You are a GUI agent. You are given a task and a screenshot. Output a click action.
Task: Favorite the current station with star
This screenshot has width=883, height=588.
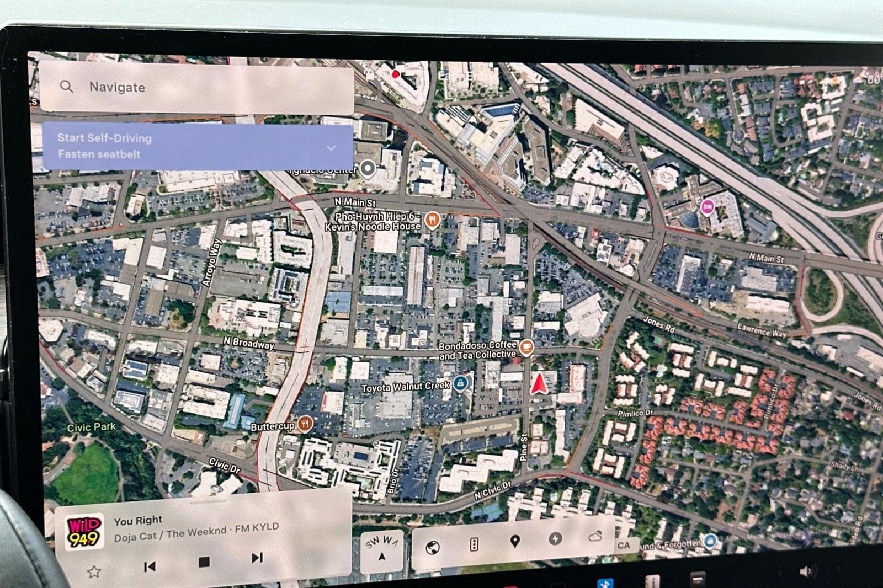(x=94, y=571)
